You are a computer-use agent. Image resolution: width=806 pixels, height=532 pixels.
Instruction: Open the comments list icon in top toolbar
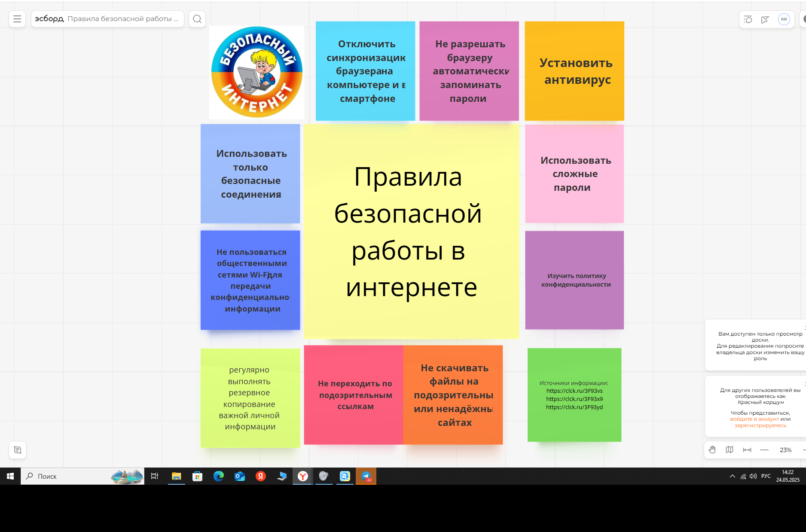click(748, 19)
